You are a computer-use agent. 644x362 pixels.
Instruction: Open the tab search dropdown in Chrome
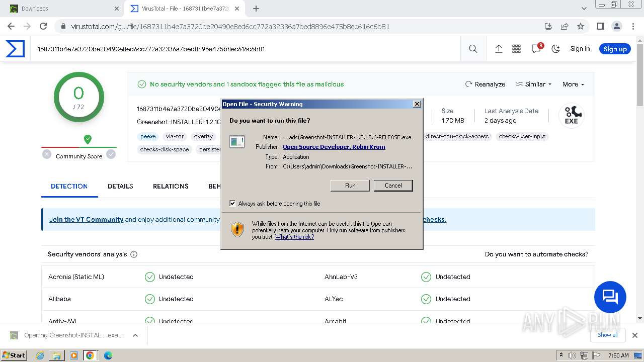(584, 9)
